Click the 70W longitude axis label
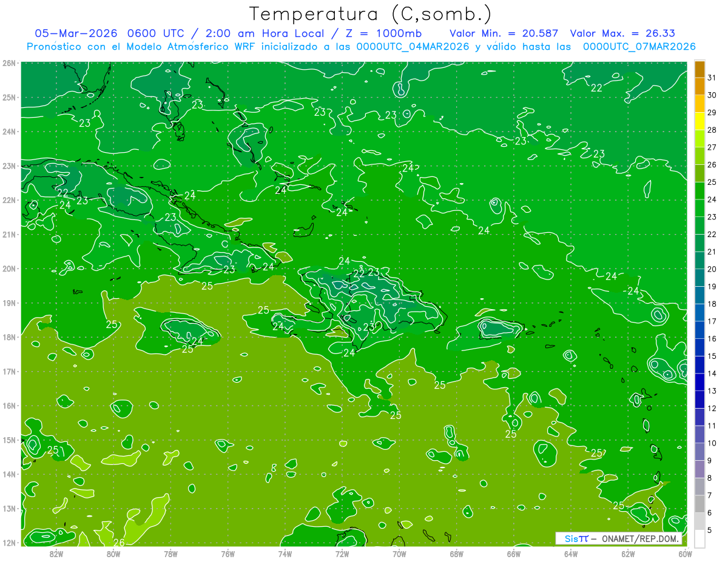Viewport: 728px width, 562px height. pyautogui.click(x=399, y=554)
